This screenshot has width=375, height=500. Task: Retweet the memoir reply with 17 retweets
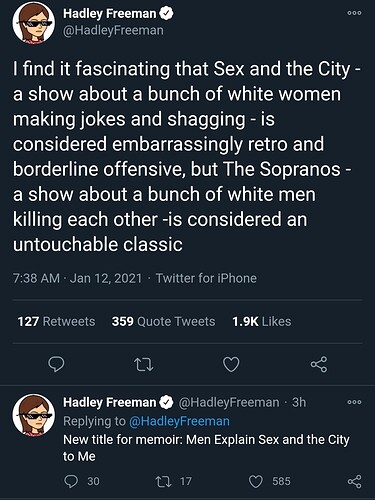tap(173, 481)
